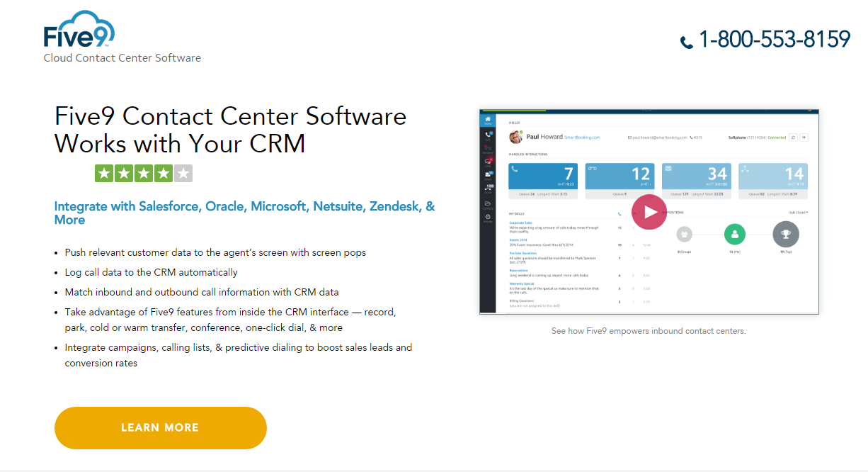Click 'See how Five9 empowers' caption
868x472 pixels.
[649, 331]
